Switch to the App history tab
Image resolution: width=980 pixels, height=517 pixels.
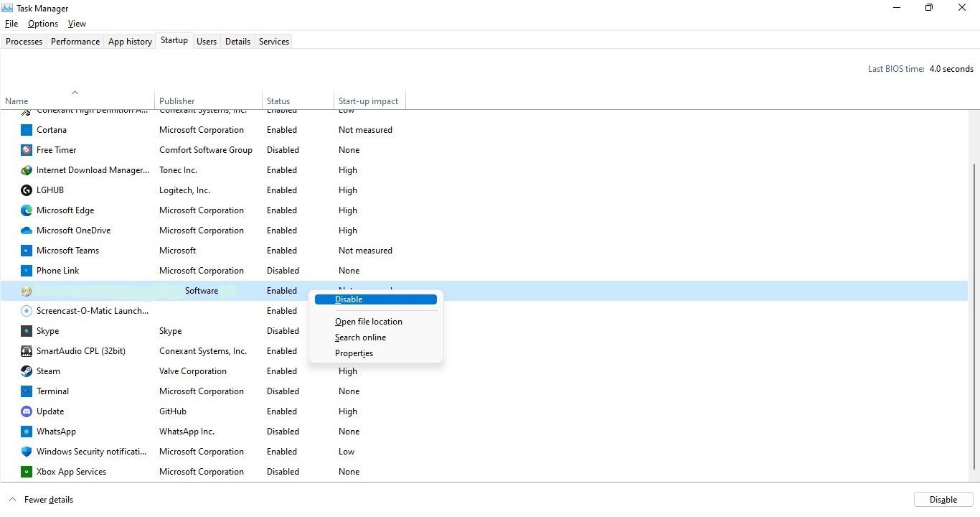[x=130, y=42]
